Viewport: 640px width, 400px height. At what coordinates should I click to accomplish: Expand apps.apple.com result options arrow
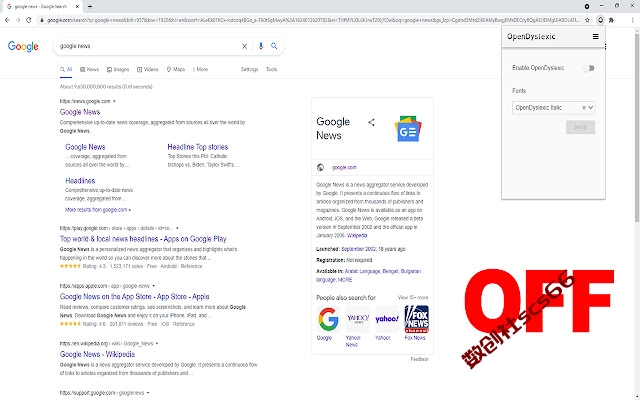153,286
